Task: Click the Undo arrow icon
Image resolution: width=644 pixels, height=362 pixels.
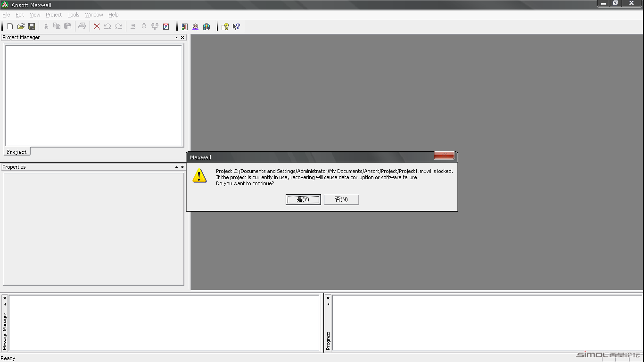Action: [107, 26]
